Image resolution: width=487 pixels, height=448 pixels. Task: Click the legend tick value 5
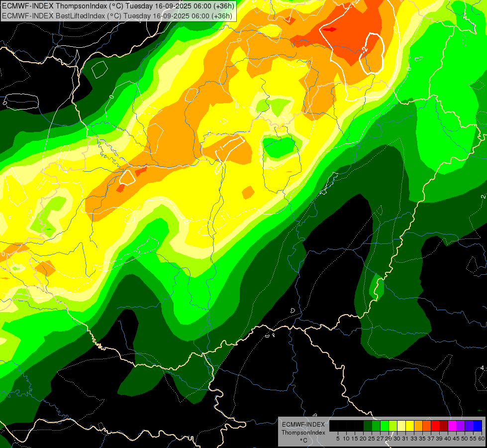(338, 439)
